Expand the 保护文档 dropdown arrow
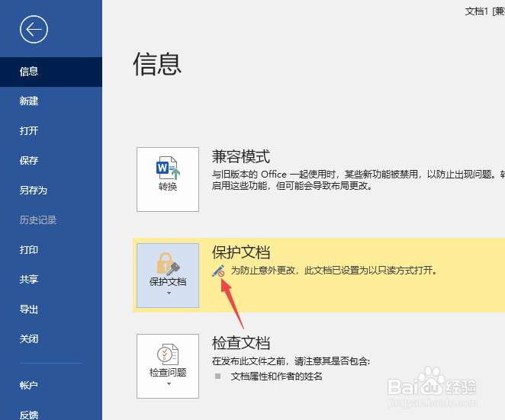 click(169, 293)
